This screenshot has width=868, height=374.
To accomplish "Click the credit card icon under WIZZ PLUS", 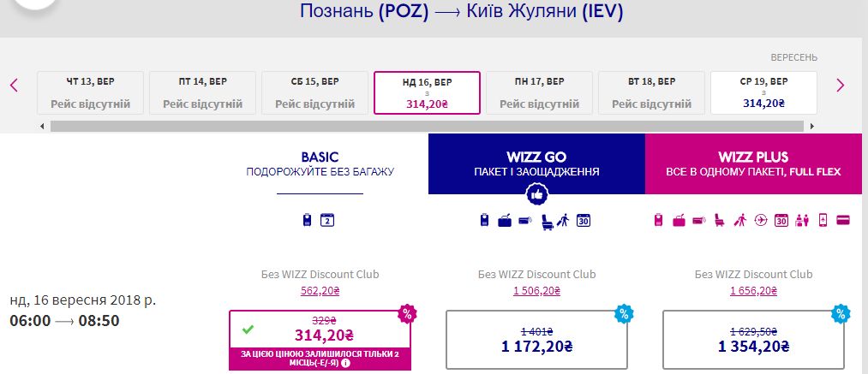I will 843,221.
